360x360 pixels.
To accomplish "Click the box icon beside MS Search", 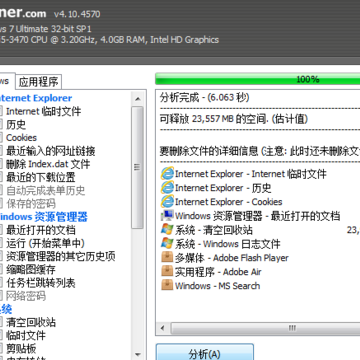I will click(x=167, y=286).
